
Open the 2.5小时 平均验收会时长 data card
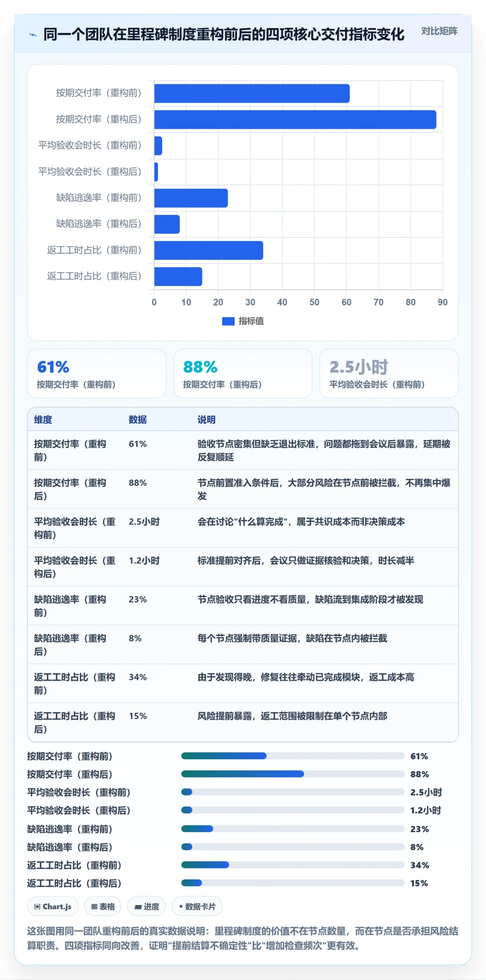(389, 373)
